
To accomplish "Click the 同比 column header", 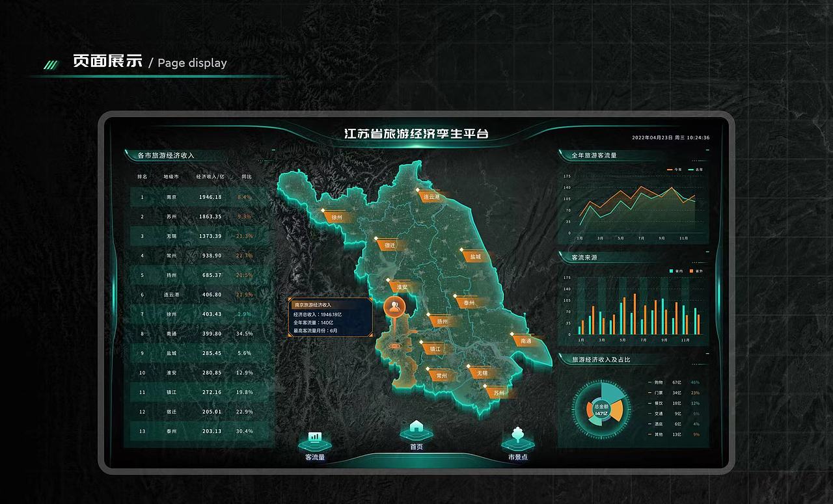I will click(246, 176).
